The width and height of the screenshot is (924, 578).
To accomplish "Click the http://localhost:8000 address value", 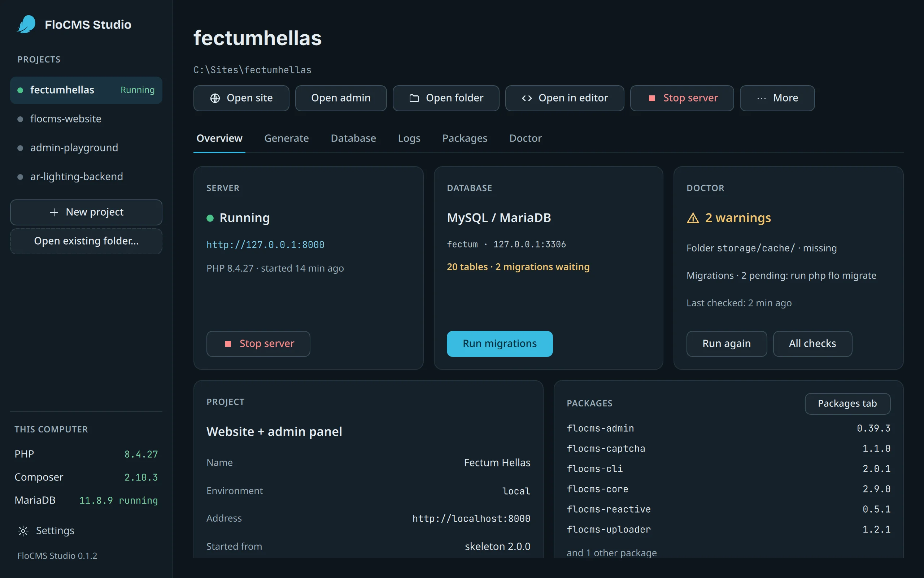I will (471, 519).
